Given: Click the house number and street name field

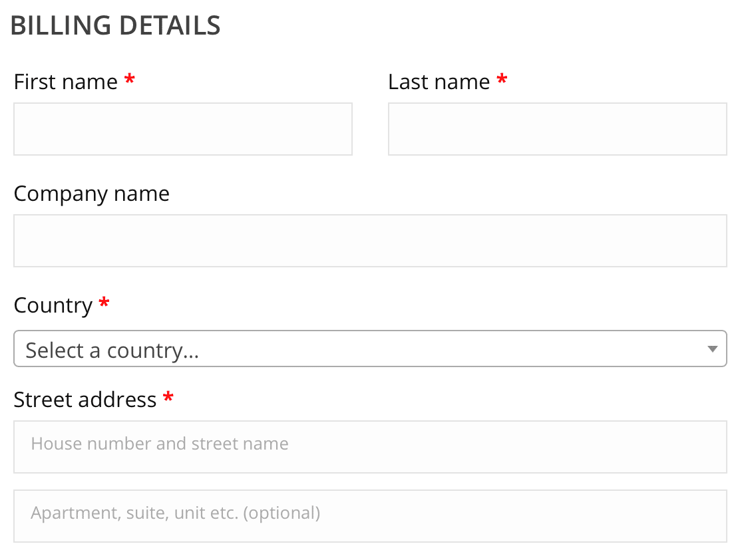Looking at the screenshot, I should [x=370, y=446].
